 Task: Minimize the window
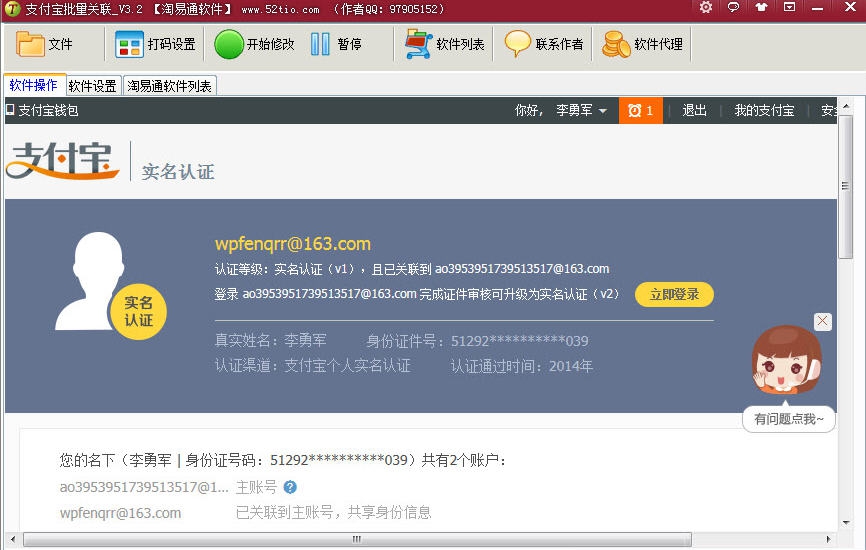point(818,8)
